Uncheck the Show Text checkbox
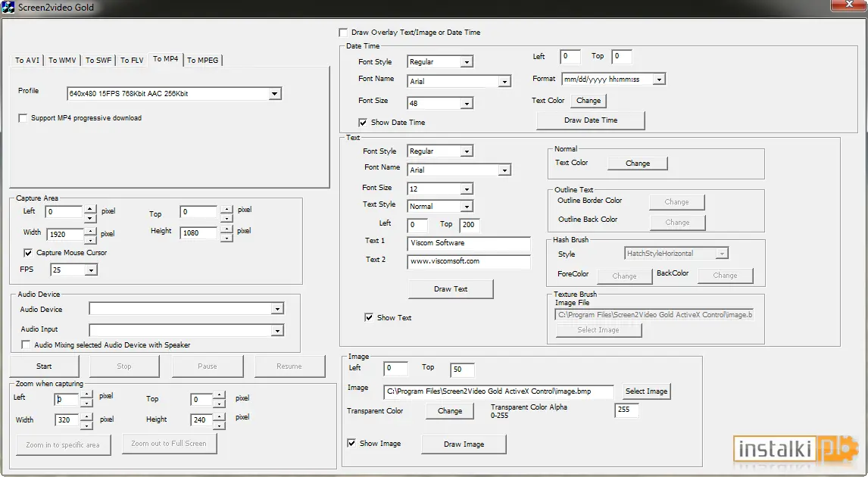868x477 pixels. tap(369, 318)
